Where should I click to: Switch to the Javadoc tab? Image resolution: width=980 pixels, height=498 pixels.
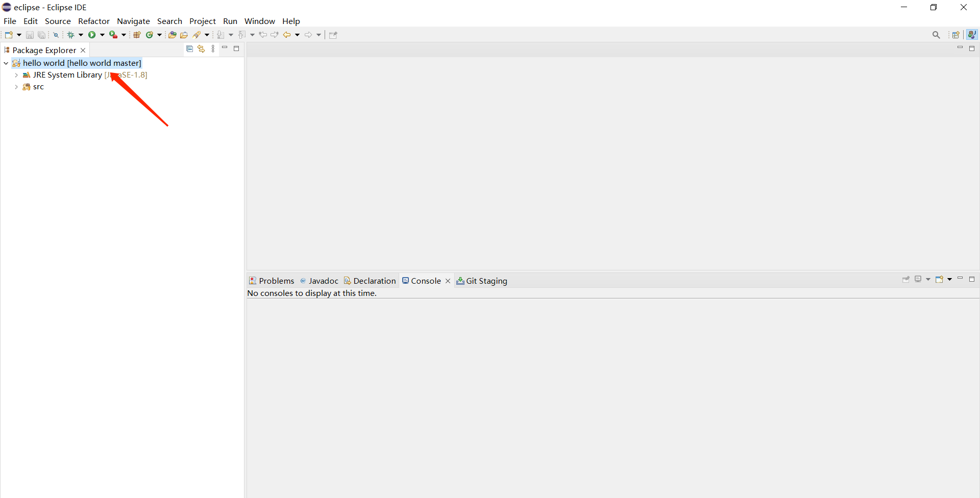coord(319,281)
